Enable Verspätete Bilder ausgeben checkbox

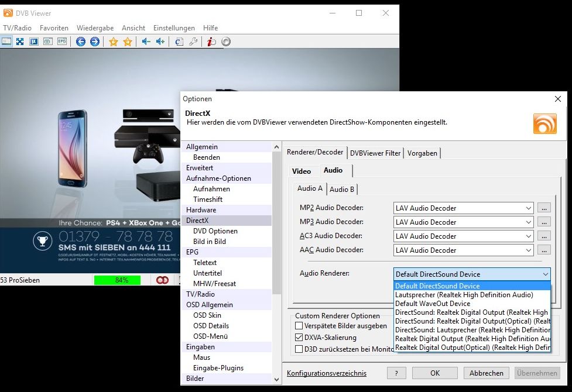[x=299, y=326]
